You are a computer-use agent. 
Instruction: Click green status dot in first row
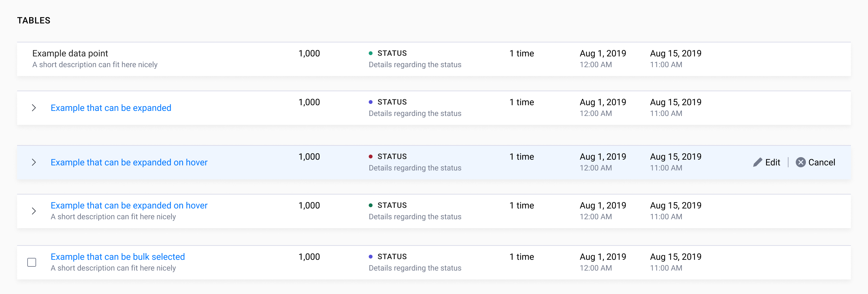(371, 53)
